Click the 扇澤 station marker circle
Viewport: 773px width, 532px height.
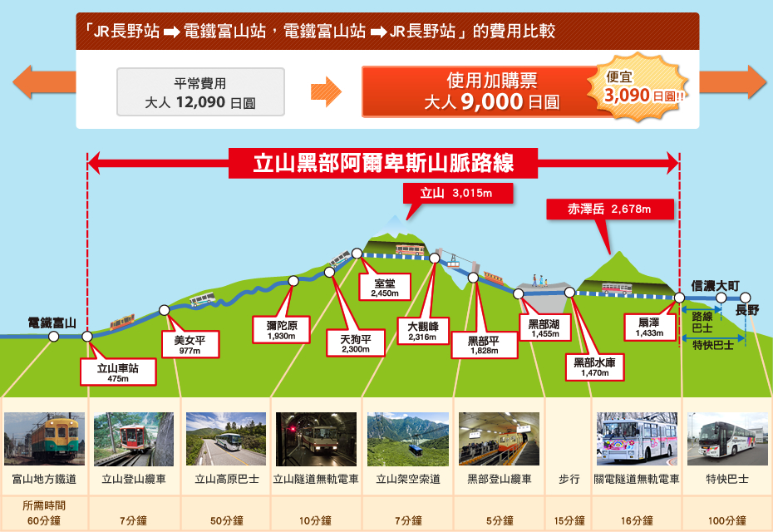coord(679,298)
